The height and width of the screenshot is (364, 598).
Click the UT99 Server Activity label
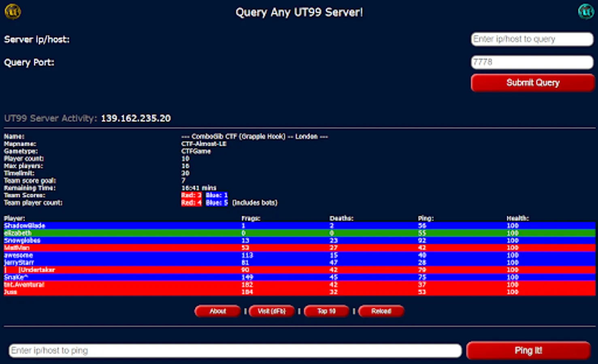pos(51,119)
